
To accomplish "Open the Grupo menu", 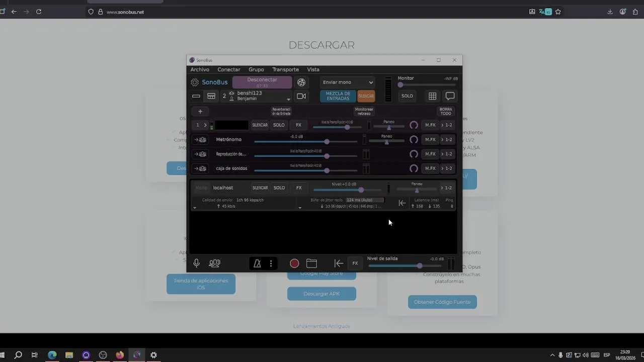I will point(256,69).
